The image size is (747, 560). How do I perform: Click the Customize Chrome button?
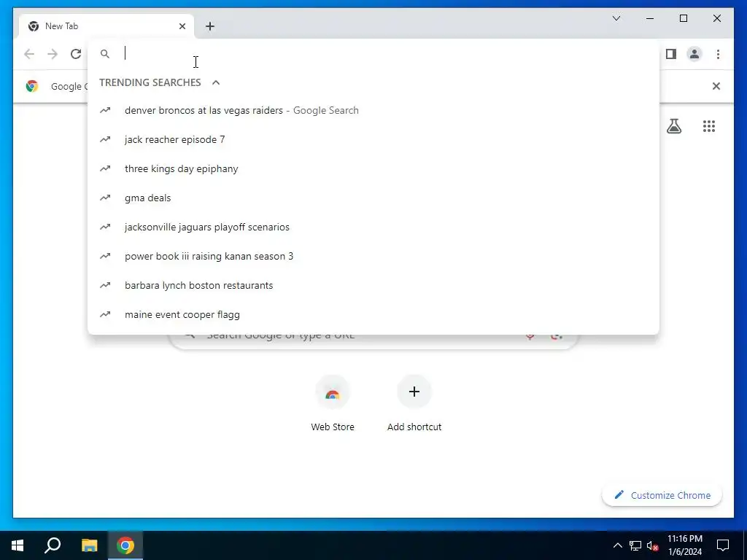(x=662, y=495)
